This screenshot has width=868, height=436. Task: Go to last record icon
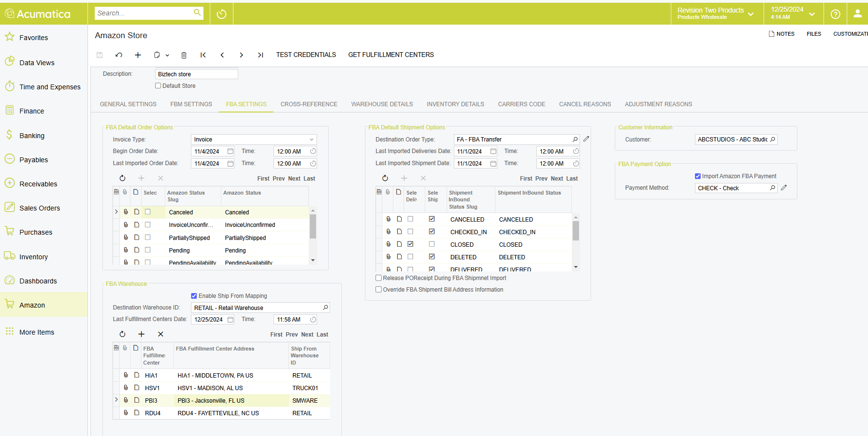[260, 55]
